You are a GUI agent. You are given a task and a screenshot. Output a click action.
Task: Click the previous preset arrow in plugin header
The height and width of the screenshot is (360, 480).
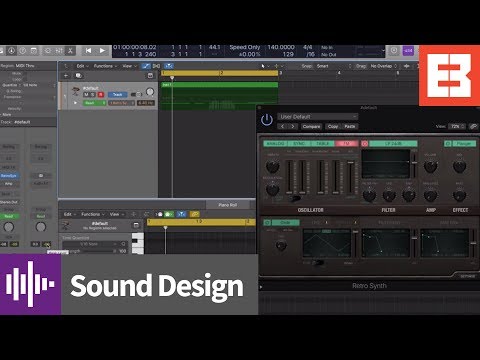[x=283, y=126]
